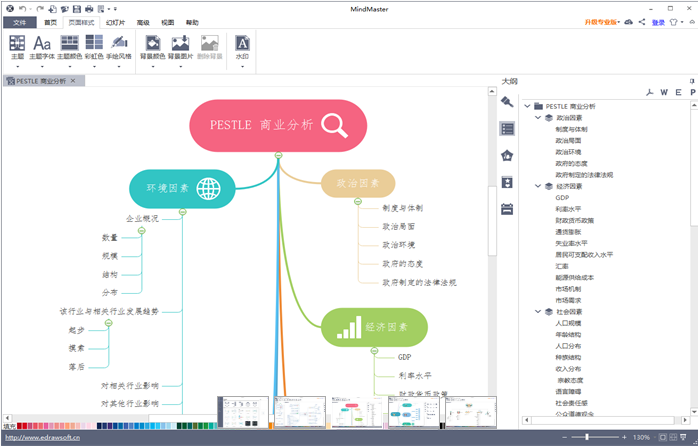Open the dropdown arrow under 主题
This screenshot has width=698, height=446.
point(17,67)
